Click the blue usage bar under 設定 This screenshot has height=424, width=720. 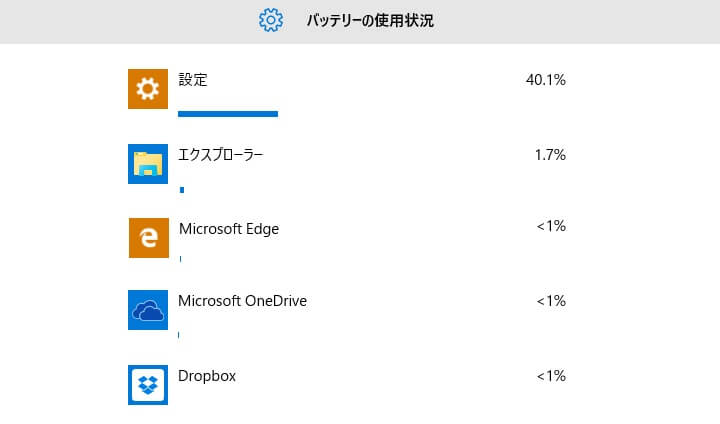click(x=228, y=114)
